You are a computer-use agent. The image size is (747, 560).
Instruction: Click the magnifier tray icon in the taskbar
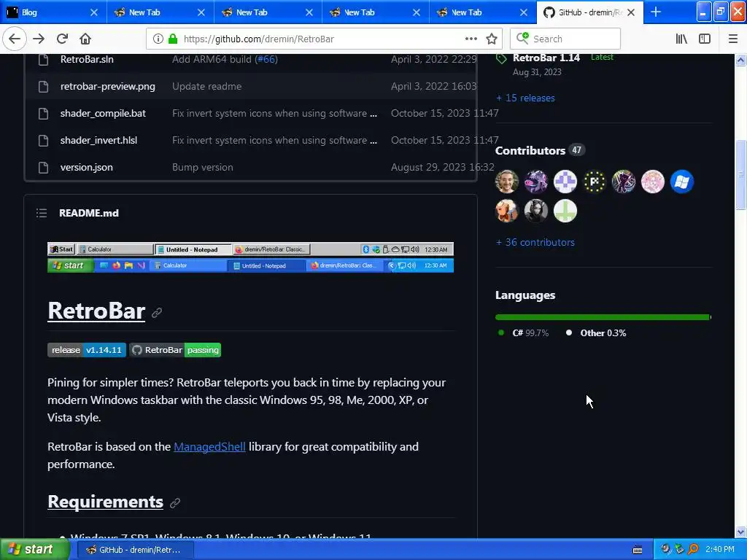(x=693, y=549)
